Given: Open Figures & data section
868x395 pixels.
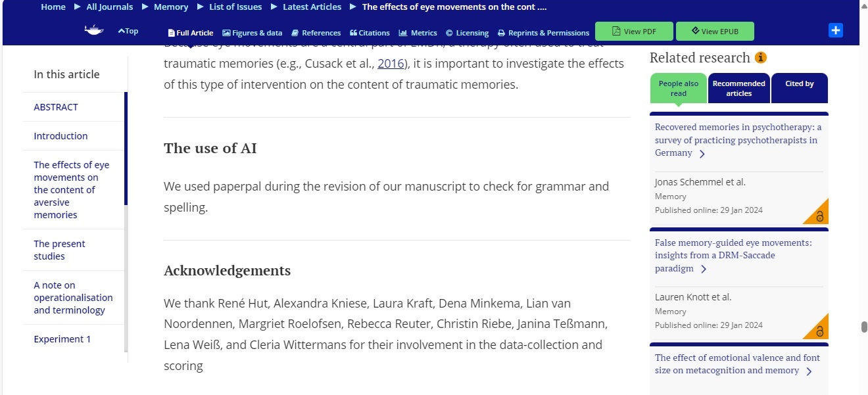Looking at the screenshot, I should (x=253, y=33).
